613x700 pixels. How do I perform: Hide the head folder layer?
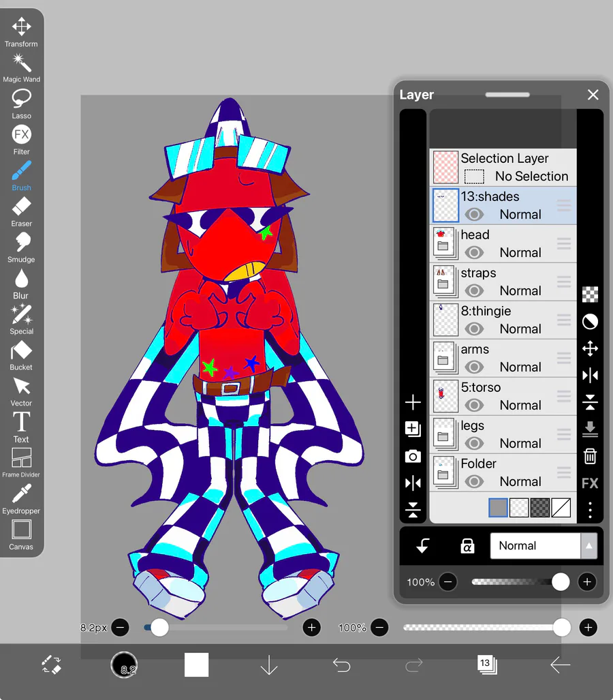click(x=474, y=253)
